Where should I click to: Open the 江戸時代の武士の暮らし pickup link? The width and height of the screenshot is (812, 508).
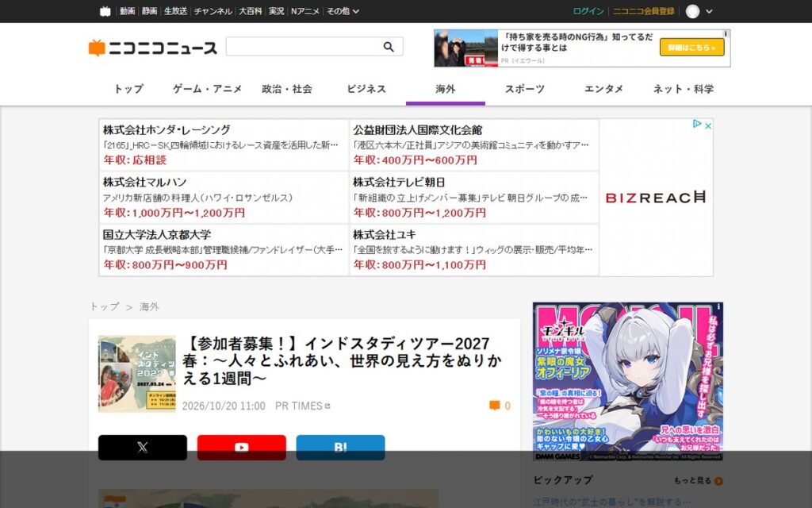click(x=611, y=502)
